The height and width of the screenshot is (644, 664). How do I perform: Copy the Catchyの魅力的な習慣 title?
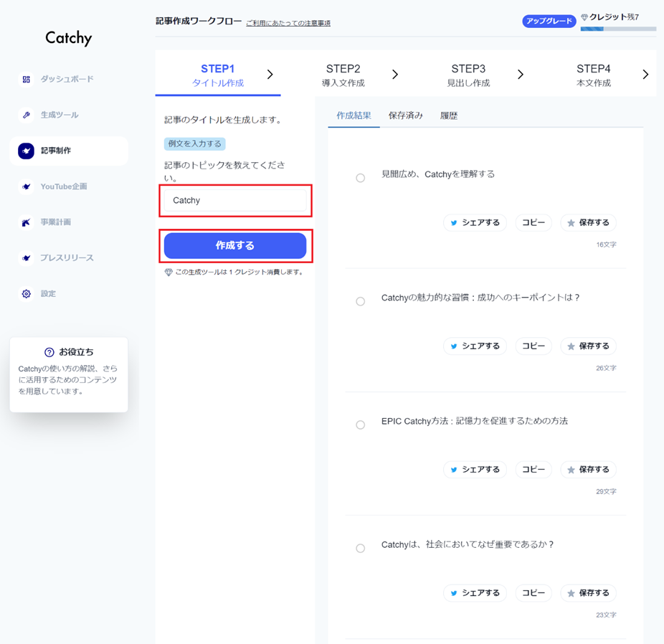[533, 346]
